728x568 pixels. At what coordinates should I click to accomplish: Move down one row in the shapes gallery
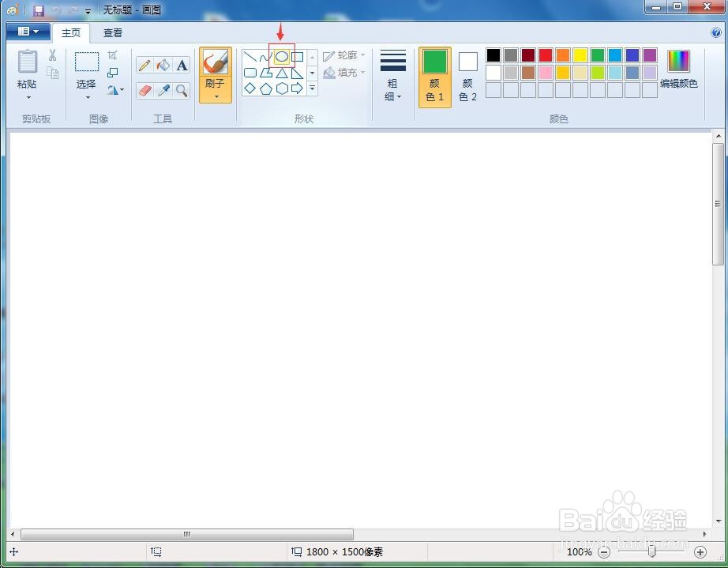312,73
